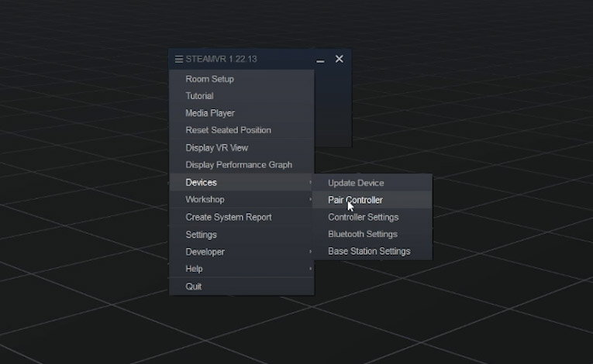Screen dimensions: 593x364
Task: Choose Display VR View
Action: click(x=216, y=148)
